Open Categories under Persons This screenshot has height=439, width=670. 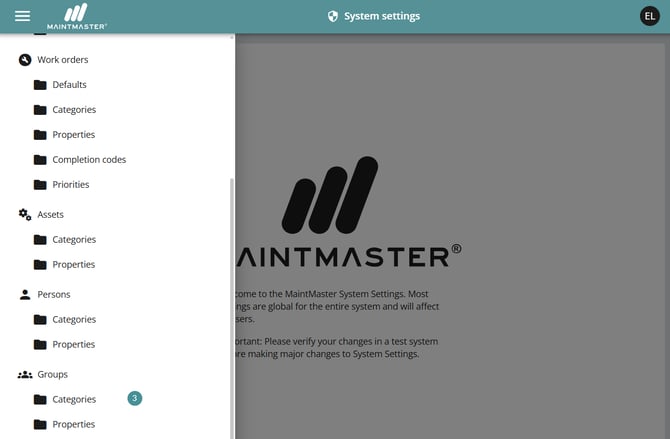74,320
